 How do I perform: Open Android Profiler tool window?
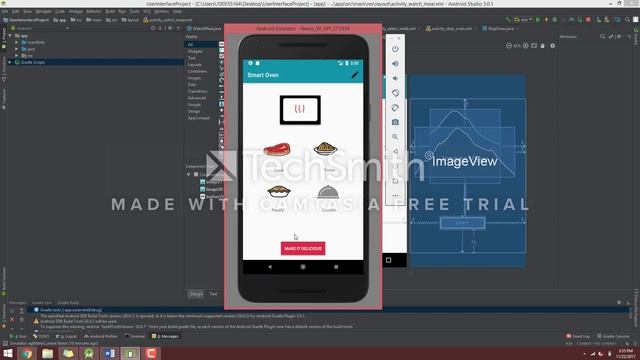pyautogui.click(x=100, y=336)
